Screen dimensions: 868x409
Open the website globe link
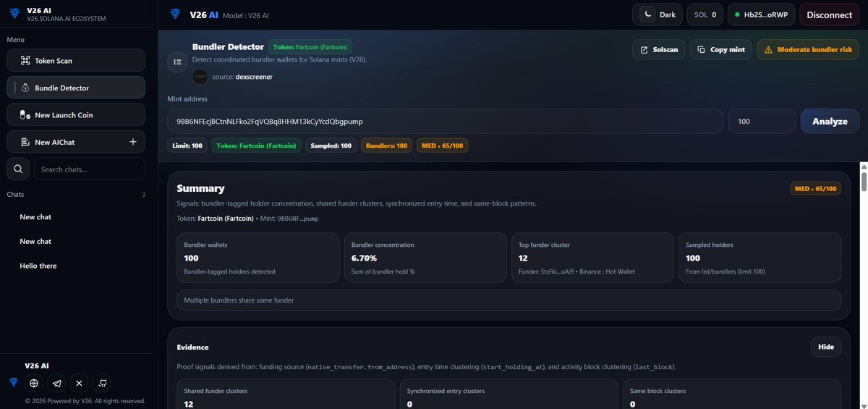tap(33, 383)
